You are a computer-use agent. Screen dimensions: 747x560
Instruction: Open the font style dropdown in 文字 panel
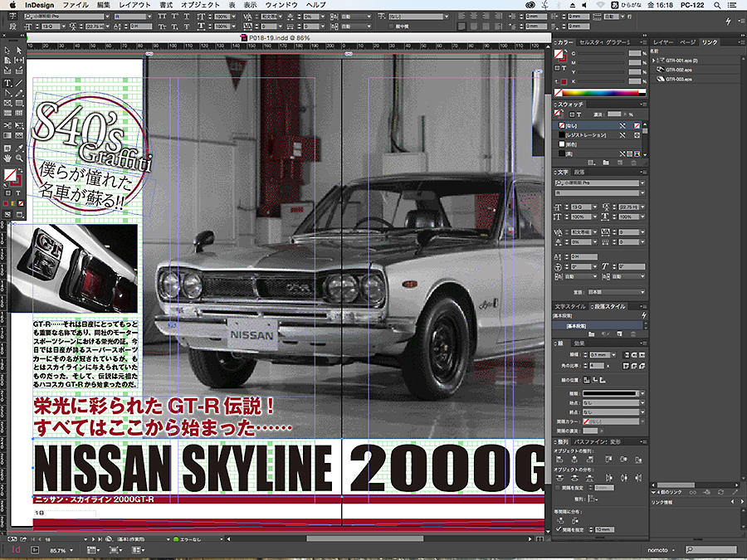coord(642,192)
